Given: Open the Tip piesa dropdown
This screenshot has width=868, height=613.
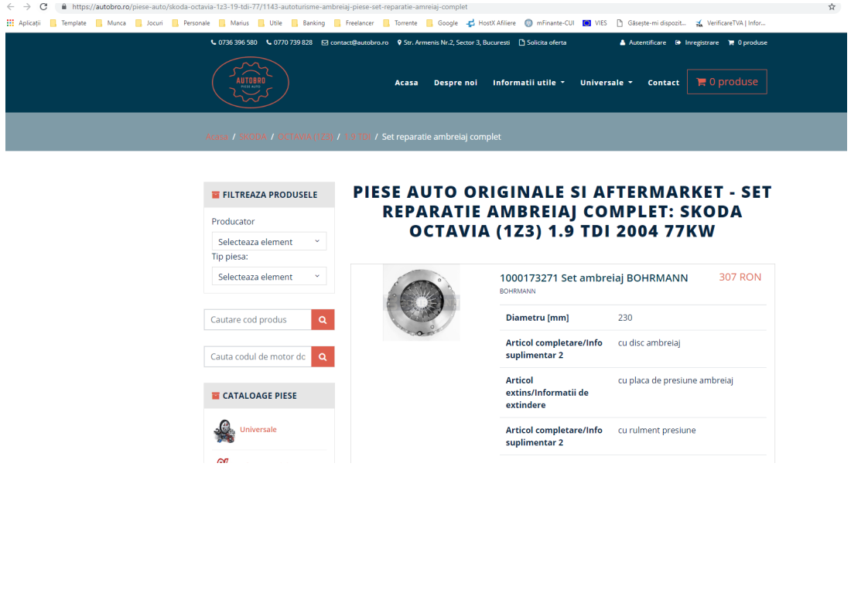Looking at the screenshot, I should 269,277.
